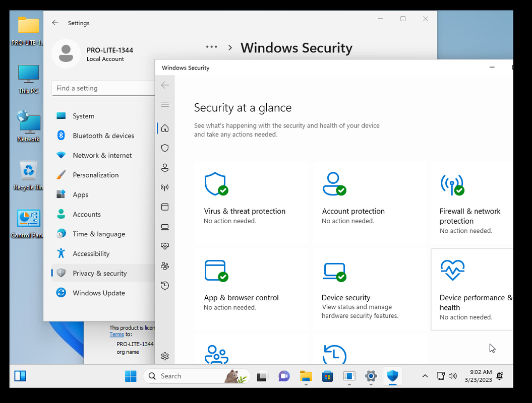Open Task View on taskbar
This screenshot has width=532, height=403.
[x=262, y=376]
